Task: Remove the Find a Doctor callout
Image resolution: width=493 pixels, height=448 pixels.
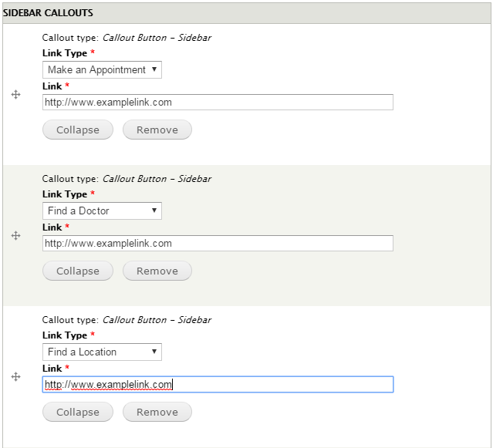Action: tap(157, 271)
